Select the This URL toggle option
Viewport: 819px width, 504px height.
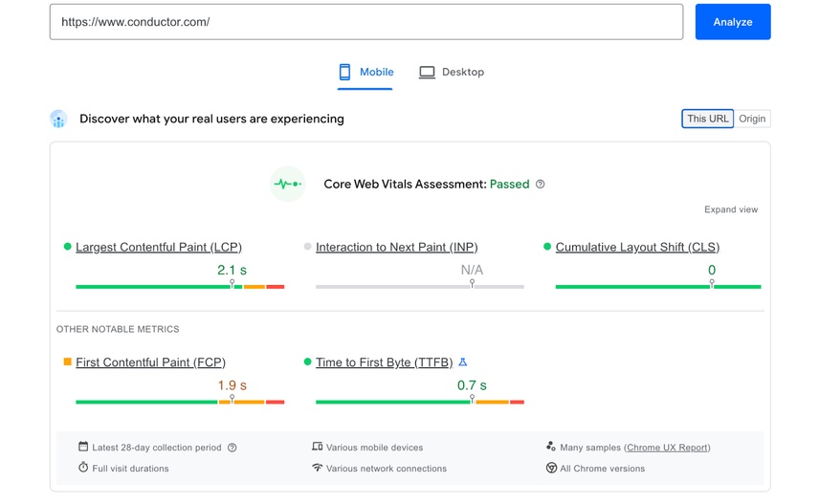[x=707, y=119]
